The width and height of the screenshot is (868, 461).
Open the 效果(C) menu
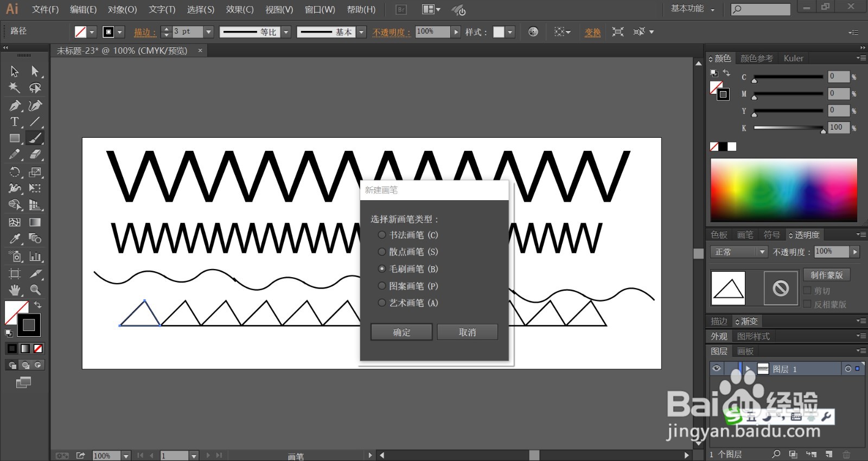pos(240,9)
